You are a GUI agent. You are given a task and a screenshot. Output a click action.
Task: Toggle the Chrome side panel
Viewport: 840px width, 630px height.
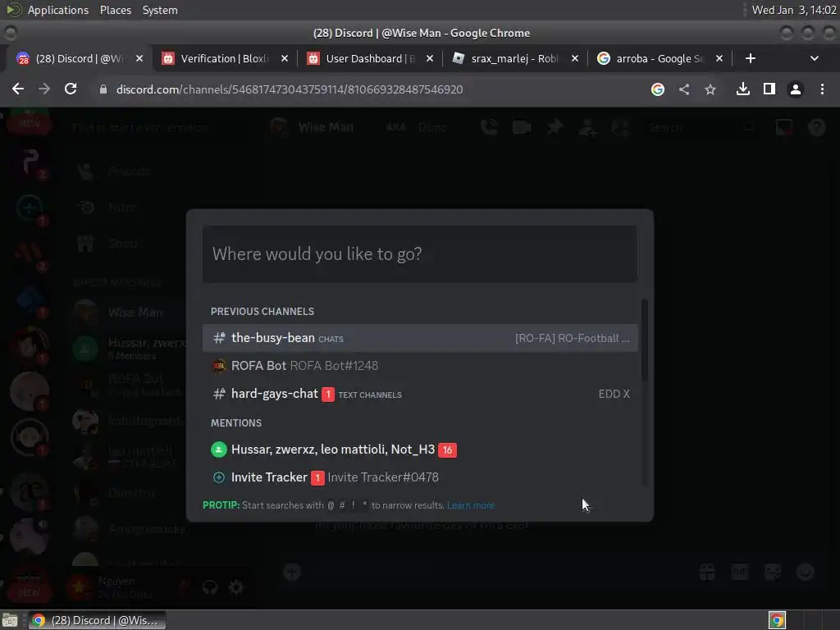[769, 89]
